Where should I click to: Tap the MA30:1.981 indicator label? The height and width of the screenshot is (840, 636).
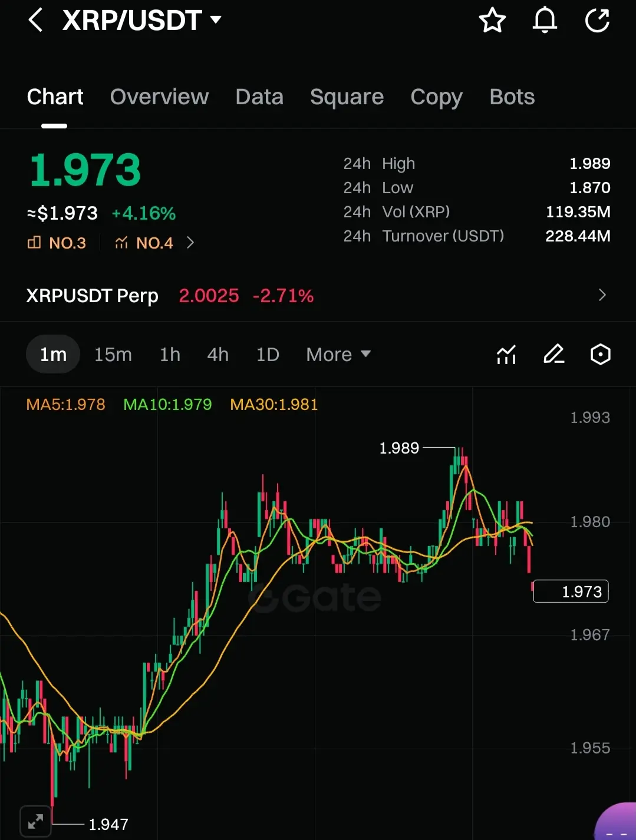(274, 405)
